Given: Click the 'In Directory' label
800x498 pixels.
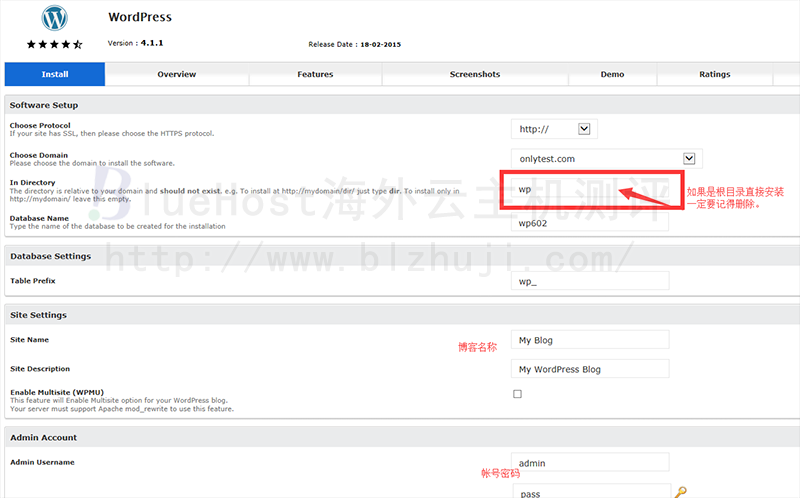Looking at the screenshot, I should pyautogui.click(x=32, y=182).
